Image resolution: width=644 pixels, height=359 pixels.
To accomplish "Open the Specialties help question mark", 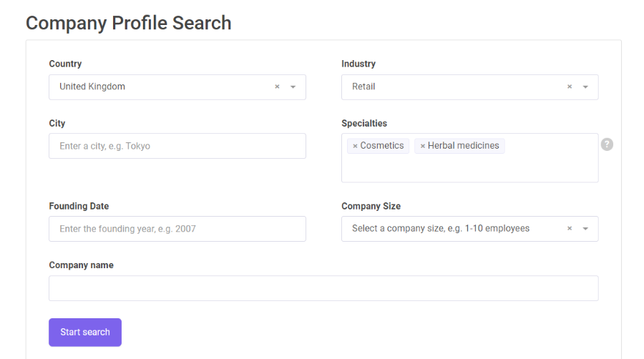I will click(x=607, y=144).
